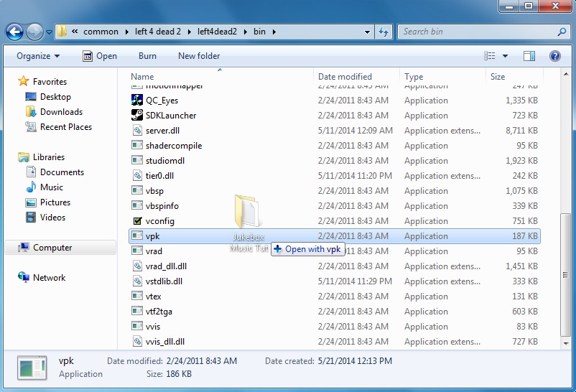Select the vvis_dll.dll file icon
Image resolution: width=576 pixels, height=392 pixels.
[137, 341]
